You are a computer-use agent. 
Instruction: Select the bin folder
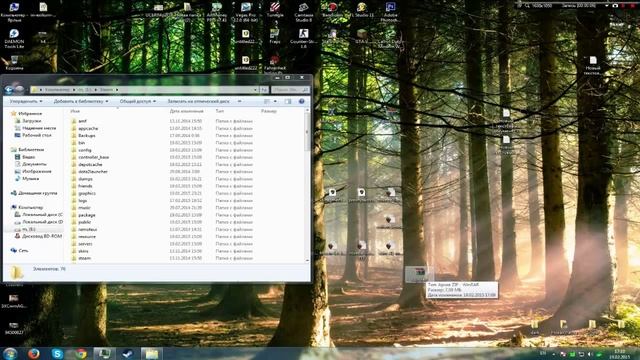pos(82,143)
